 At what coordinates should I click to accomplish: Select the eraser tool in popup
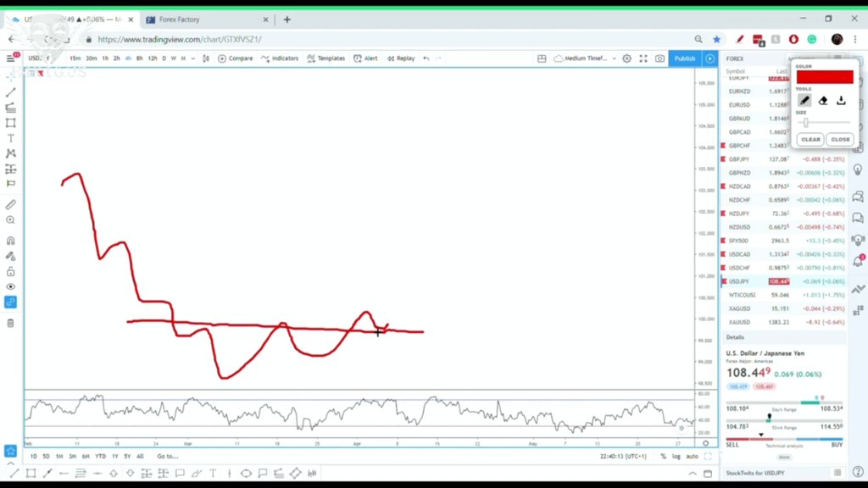823,101
